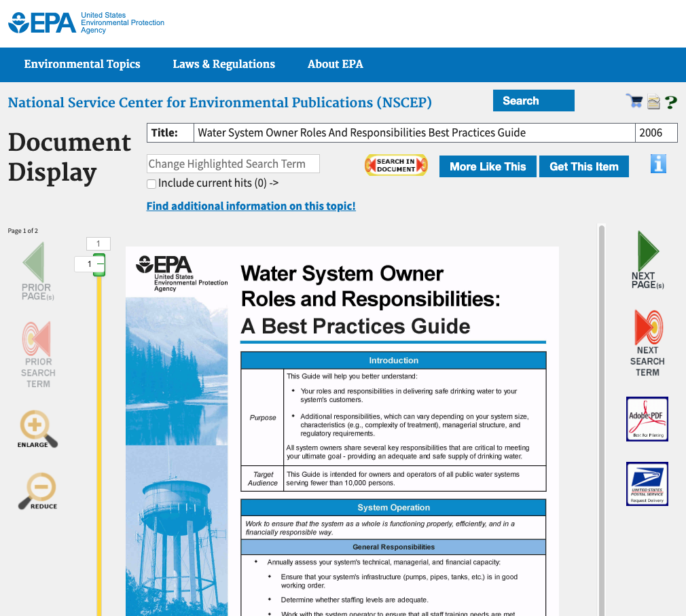The height and width of the screenshot is (616, 686).
Task: Open Find additional information on this topic link
Action: click(251, 206)
